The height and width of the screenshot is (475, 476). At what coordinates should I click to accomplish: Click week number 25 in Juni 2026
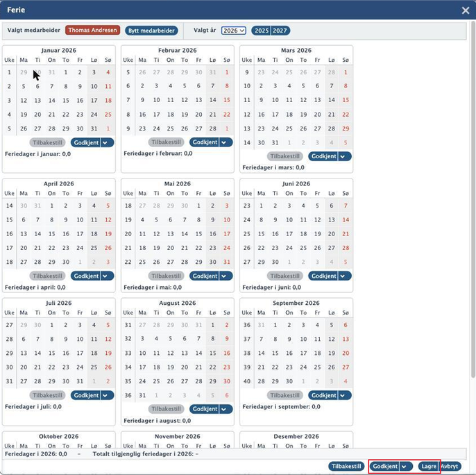247,234
